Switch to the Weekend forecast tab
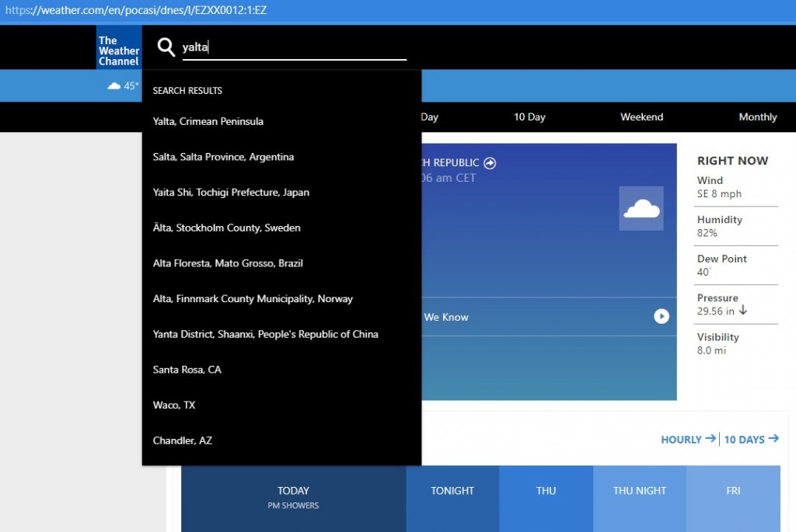The height and width of the screenshot is (532, 796). [x=641, y=117]
